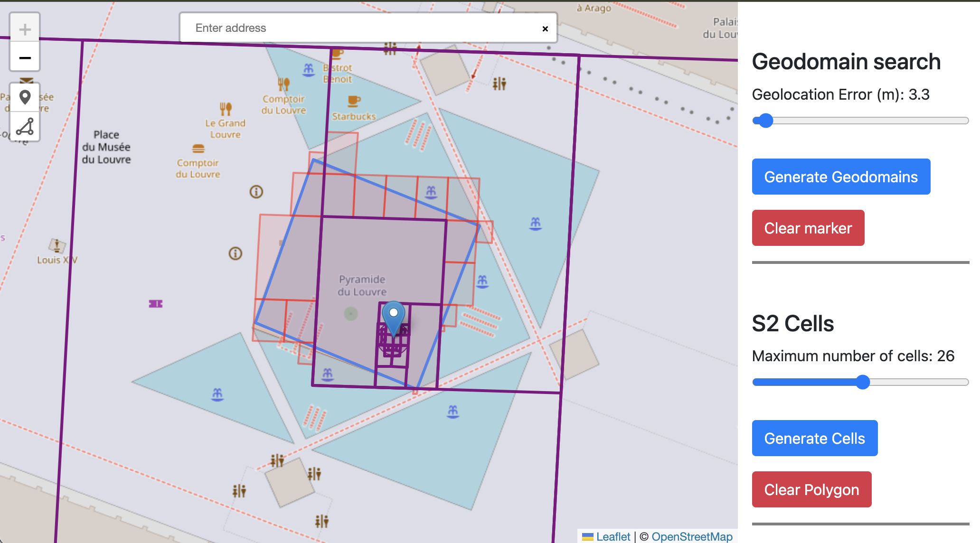
Task: Select the place marker tool
Action: (x=25, y=98)
